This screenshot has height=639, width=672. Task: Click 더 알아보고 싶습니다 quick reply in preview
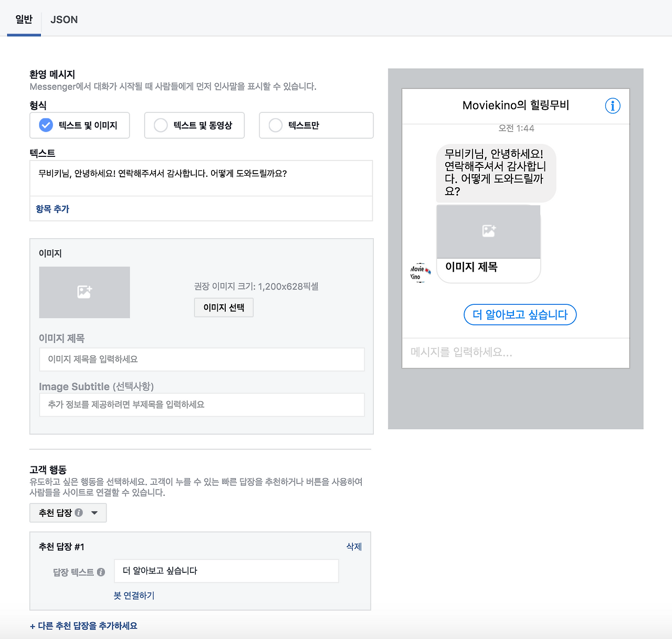click(x=519, y=314)
